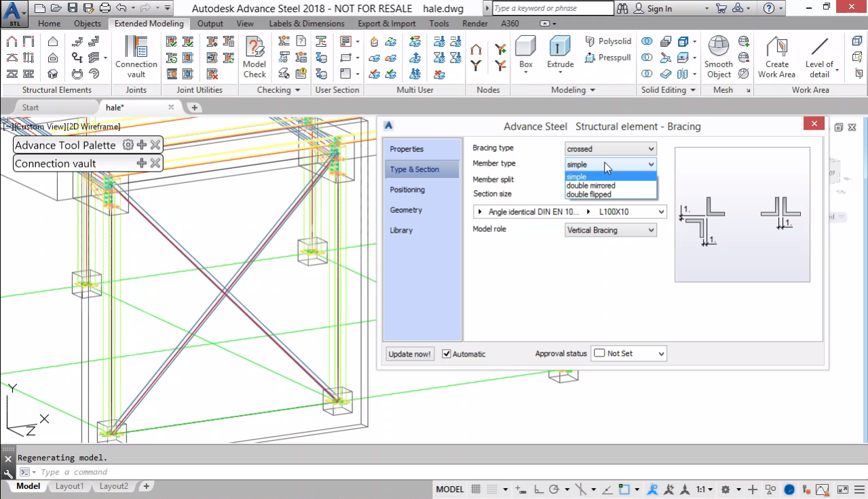868x499 pixels.
Task: Open the Help question mark icon
Action: (x=768, y=8)
